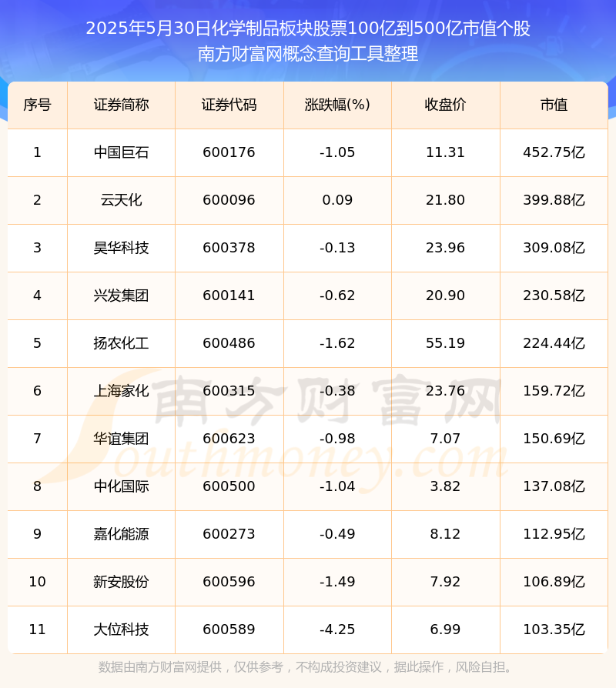This screenshot has width=616, height=688.
Task: Click closing price 23.76
Action: pos(445,391)
